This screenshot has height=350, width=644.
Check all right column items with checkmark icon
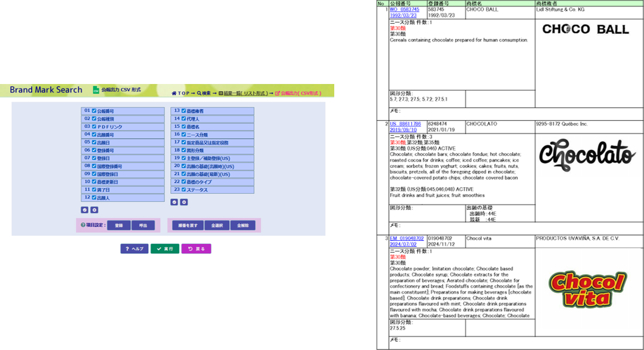tap(174, 202)
